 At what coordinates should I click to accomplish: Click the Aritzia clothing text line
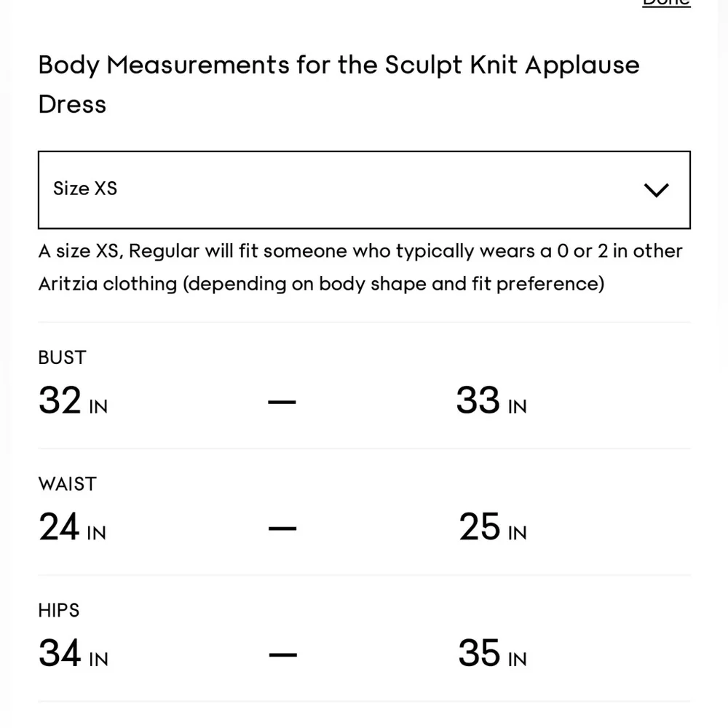tap(321, 283)
